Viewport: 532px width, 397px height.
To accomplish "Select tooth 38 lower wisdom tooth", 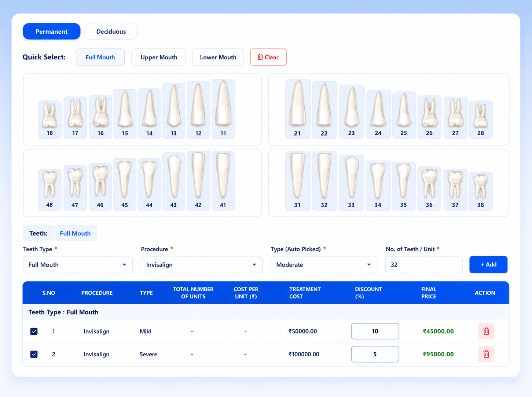I will click(x=481, y=191).
